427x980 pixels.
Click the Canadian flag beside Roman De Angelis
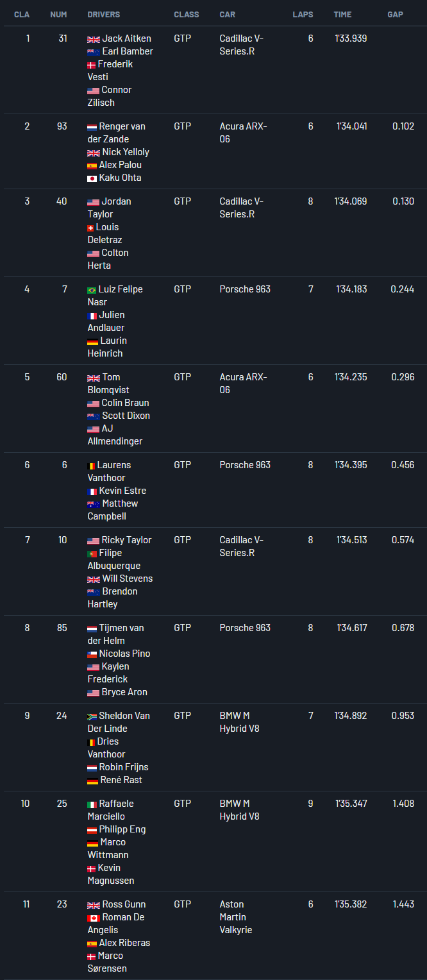coord(92,918)
